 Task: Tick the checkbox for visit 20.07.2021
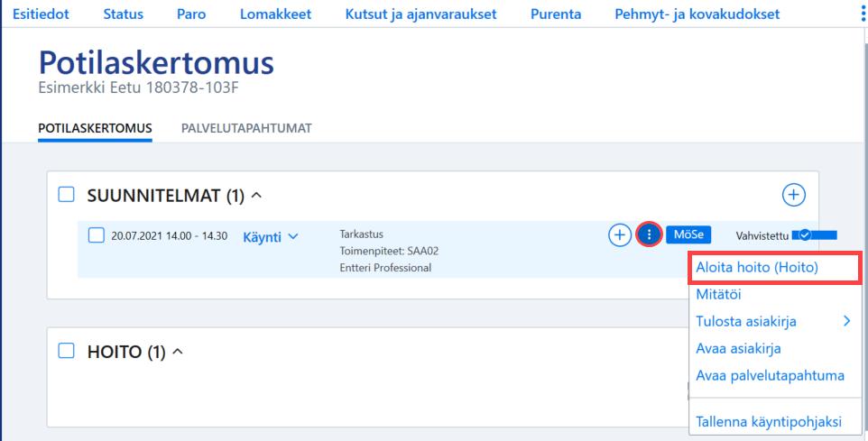point(97,235)
